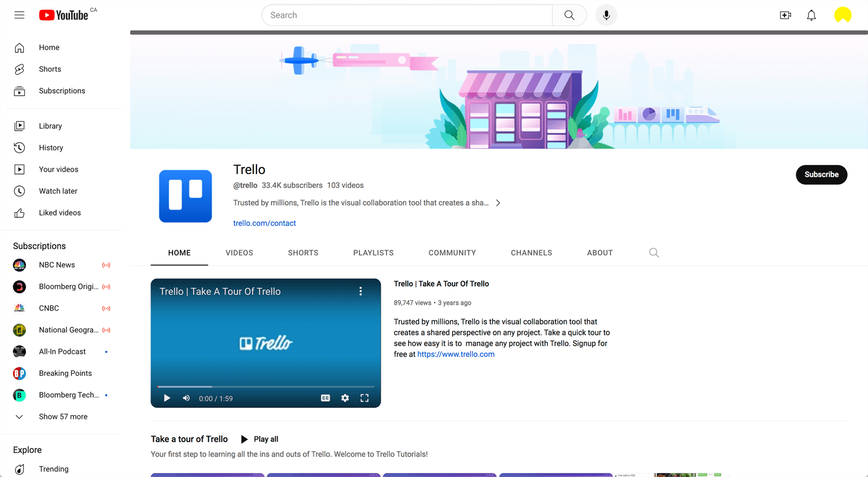Click the Shorts sidebar icon
Screen dimensions: 868x477
pos(20,69)
